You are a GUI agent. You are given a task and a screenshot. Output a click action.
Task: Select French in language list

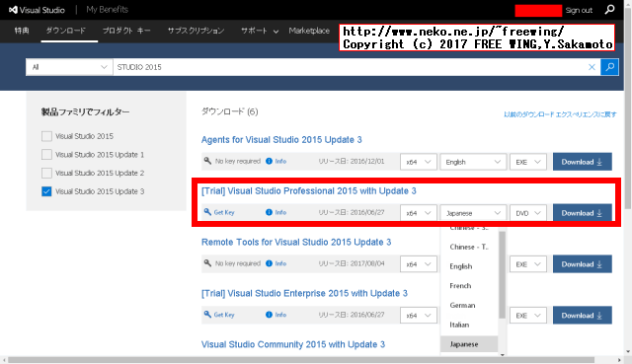pos(470,286)
